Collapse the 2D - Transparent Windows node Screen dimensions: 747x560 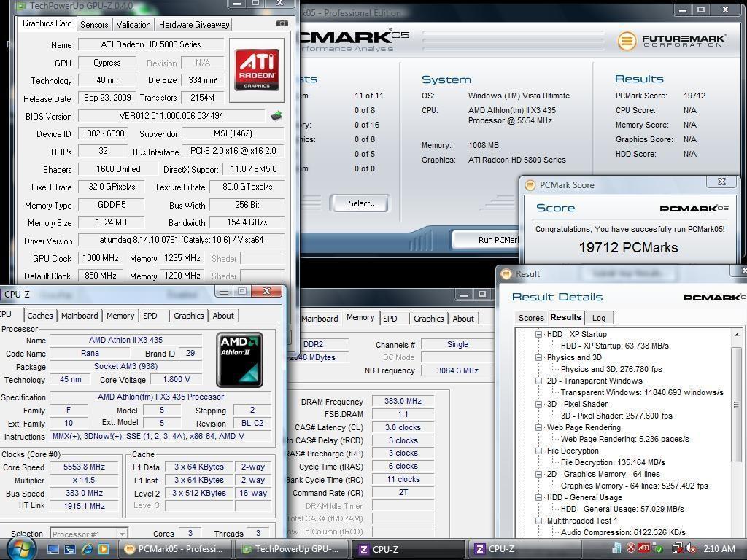coord(539,381)
